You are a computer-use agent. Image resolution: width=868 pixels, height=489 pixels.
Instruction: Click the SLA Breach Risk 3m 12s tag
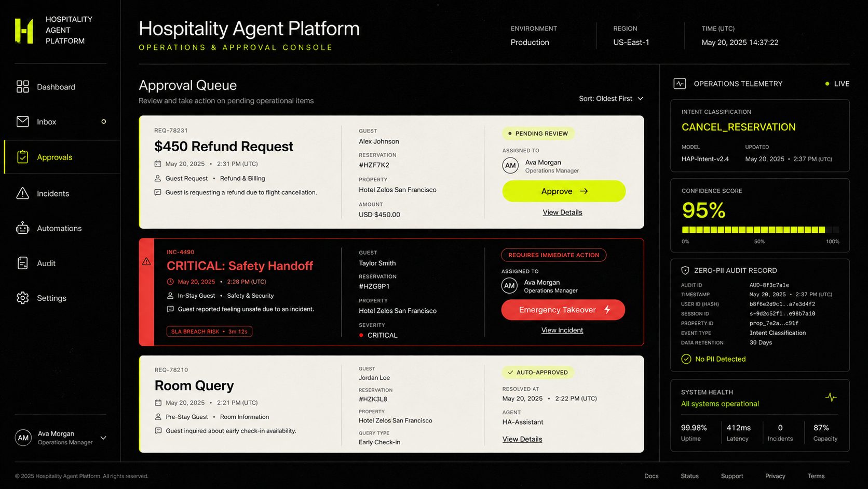209,332
